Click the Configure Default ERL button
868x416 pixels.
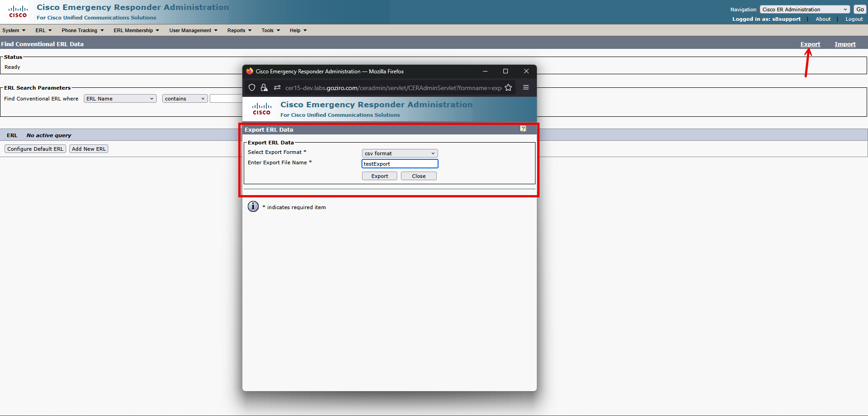[x=35, y=149]
